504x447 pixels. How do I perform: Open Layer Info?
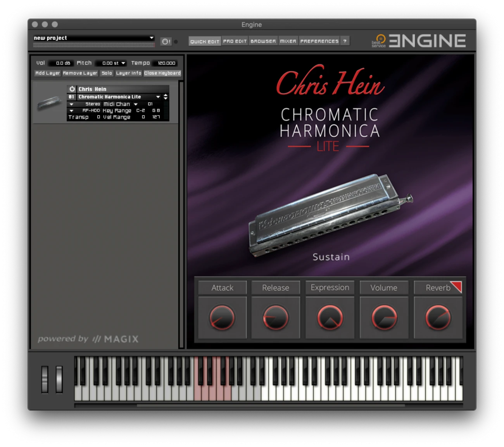click(x=129, y=73)
